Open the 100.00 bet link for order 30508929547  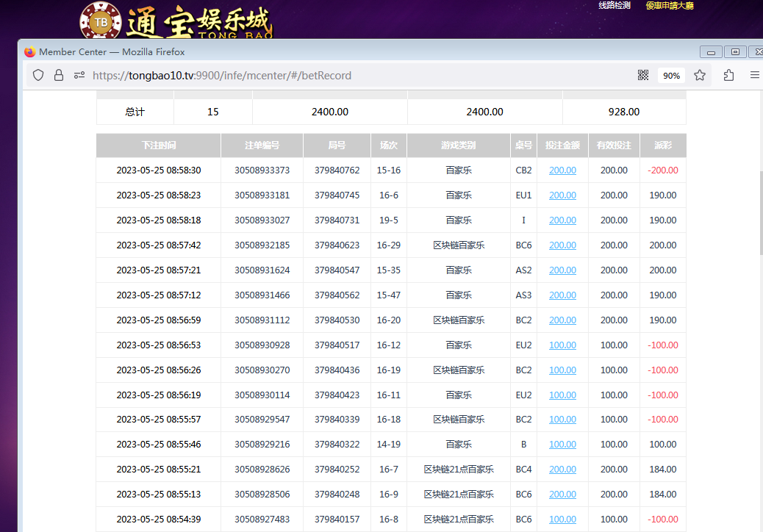pos(562,419)
